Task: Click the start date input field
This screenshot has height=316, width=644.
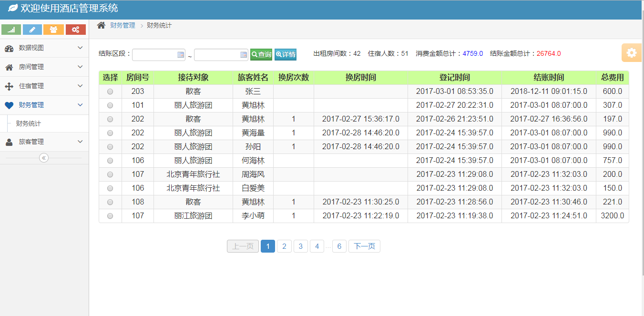Action: pos(154,55)
